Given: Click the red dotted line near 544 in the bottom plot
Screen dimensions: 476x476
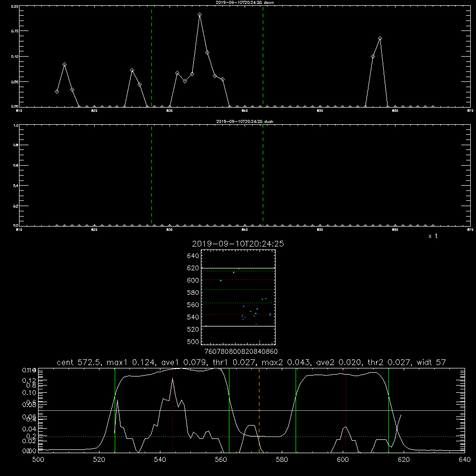Looking at the screenshot, I should (172, 410).
